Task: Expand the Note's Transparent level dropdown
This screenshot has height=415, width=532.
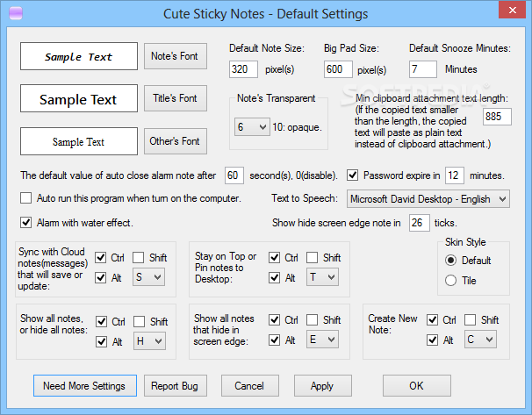Action: 252,127
